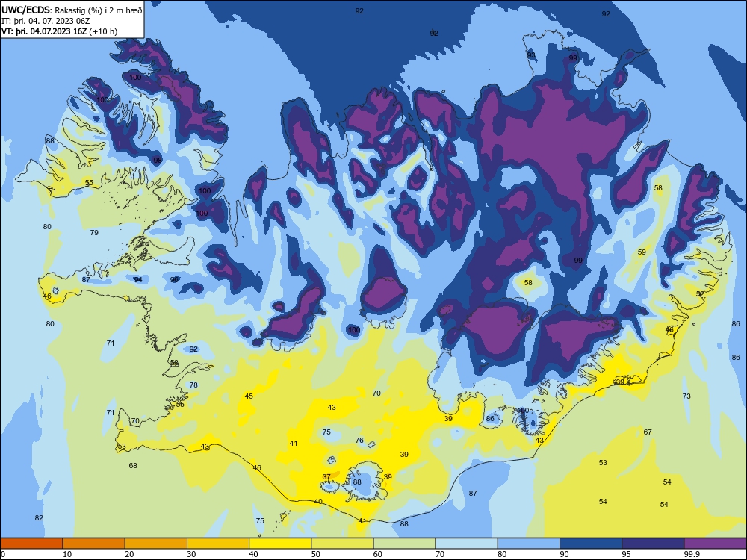Select the very light blue 70–80 legend swatch
The image size is (747, 560).
[466, 544]
